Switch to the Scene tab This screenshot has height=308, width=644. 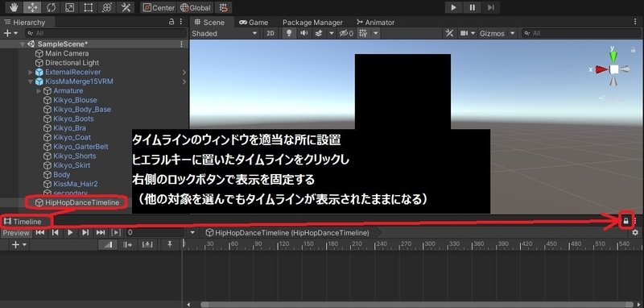pyautogui.click(x=210, y=23)
